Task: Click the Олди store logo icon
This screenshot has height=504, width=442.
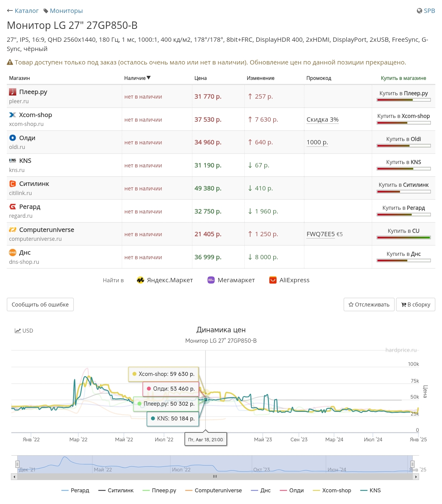Action: click(x=13, y=138)
